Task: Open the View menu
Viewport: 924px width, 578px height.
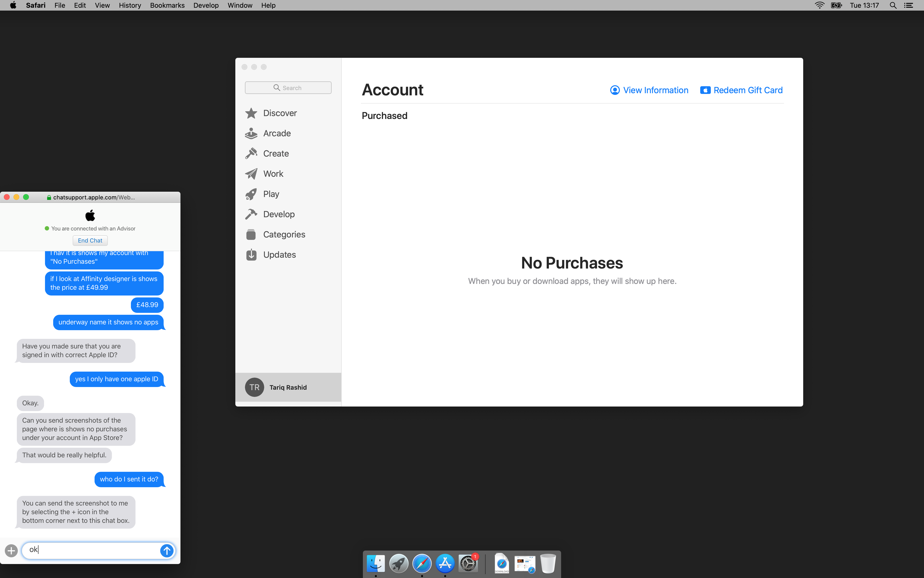Action: pyautogui.click(x=102, y=5)
